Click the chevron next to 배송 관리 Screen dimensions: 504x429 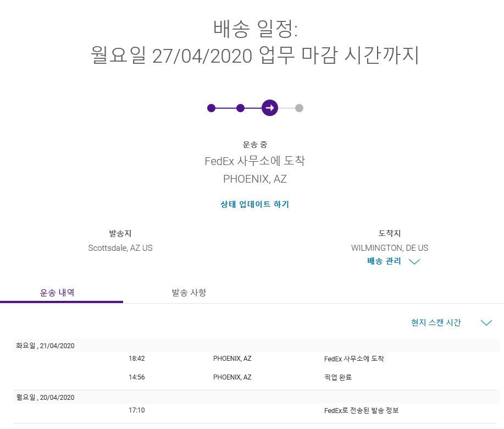415,262
